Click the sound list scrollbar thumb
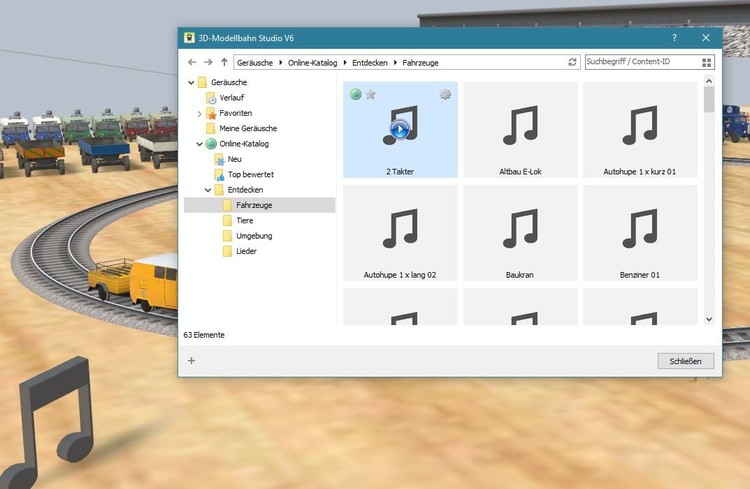The height and width of the screenshot is (489, 750). pos(709,100)
